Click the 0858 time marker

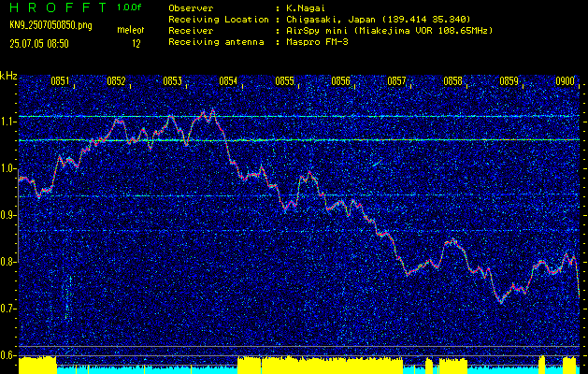pyautogui.click(x=452, y=80)
